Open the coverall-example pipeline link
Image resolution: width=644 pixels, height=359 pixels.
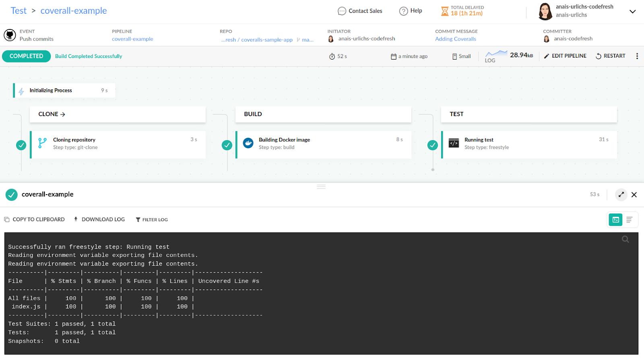[x=132, y=39]
